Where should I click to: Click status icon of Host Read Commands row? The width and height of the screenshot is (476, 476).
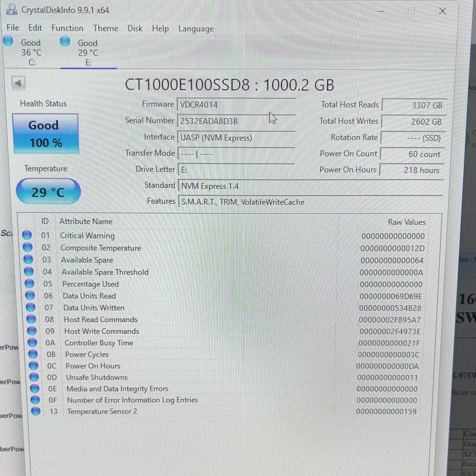click(32, 319)
